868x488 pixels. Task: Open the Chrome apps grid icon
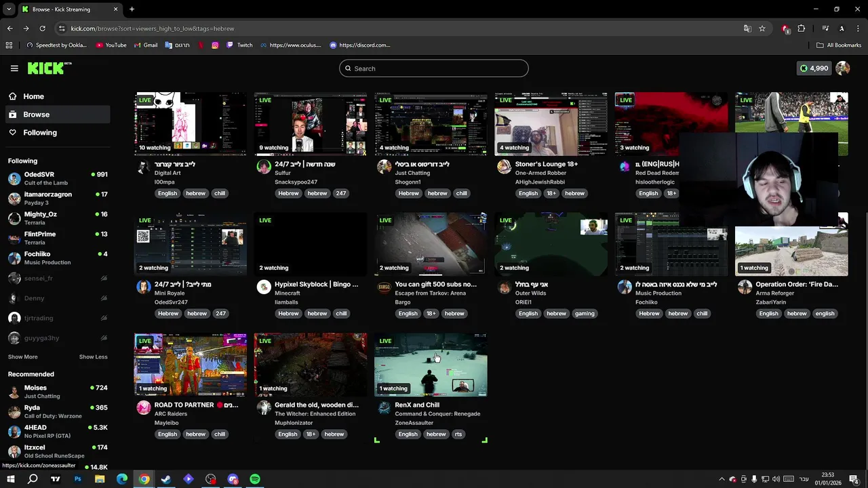9,45
